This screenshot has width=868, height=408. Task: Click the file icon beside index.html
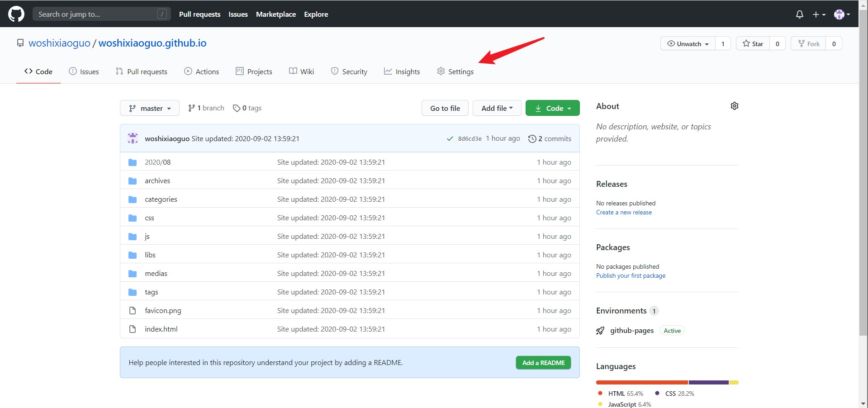point(133,329)
